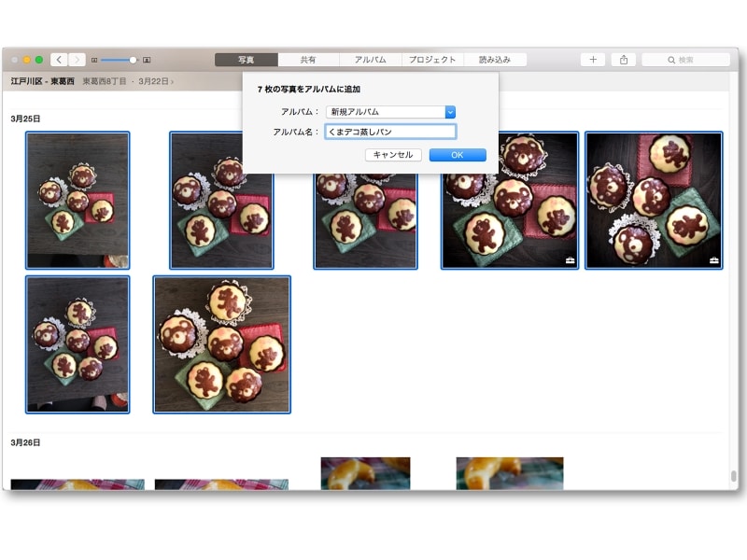The height and width of the screenshot is (560, 747).
Task: Click the yellow minimize window button
Action: pyautogui.click(x=27, y=60)
